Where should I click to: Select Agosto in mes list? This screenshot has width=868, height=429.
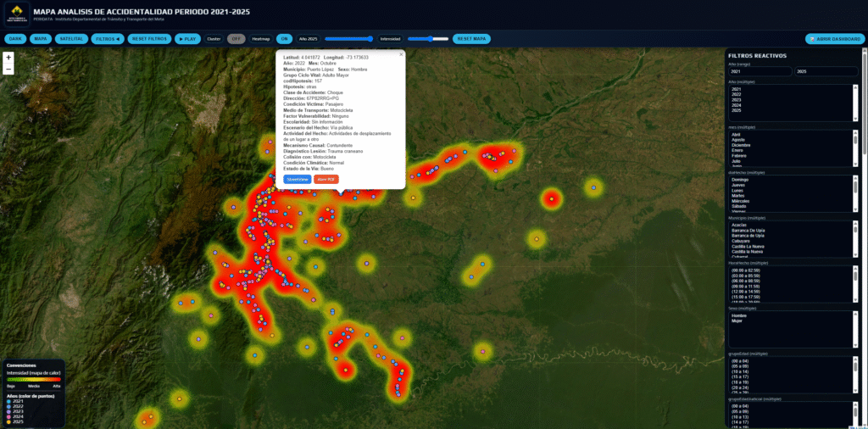tap(791, 140)
